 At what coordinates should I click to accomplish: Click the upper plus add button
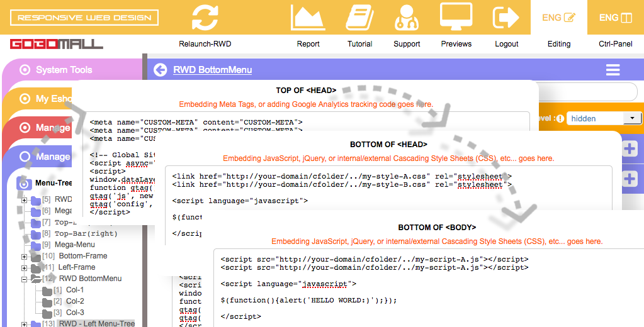(630, 149)
